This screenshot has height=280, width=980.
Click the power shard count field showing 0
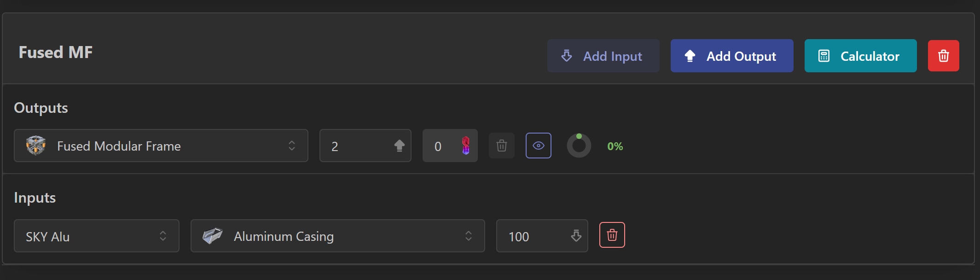tap(440, 146)
